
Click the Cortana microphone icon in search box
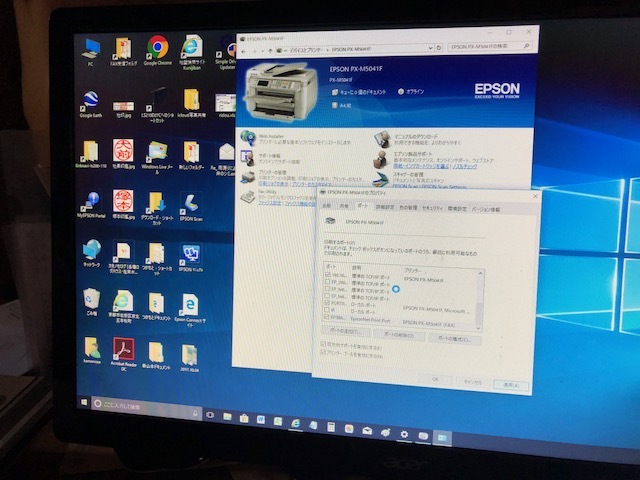pos(195,413)
